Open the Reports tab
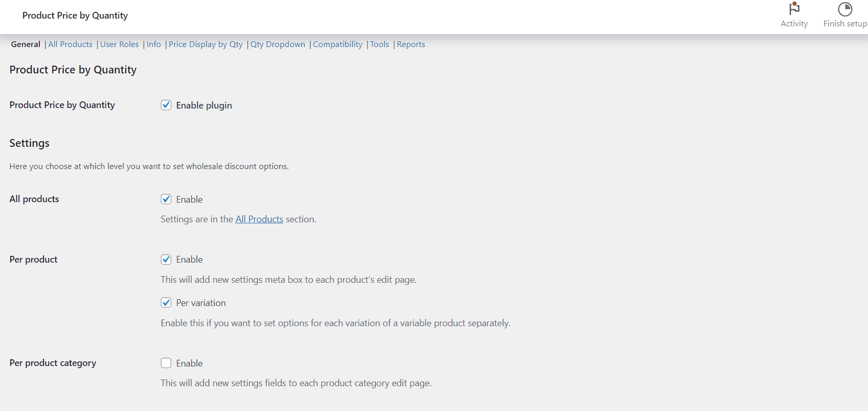The image size is (868, 411). click(x=411, y=44)
